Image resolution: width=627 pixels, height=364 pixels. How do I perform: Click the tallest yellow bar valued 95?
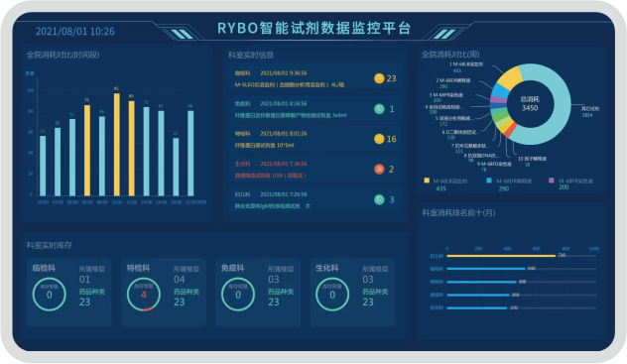pos(117,144)
